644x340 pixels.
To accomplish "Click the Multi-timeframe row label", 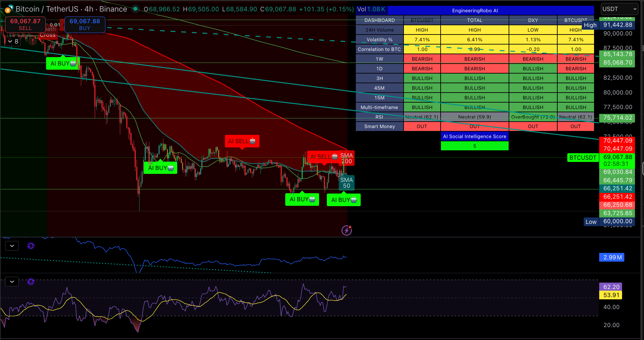I will pyautogui.click(x=379, y=107).
